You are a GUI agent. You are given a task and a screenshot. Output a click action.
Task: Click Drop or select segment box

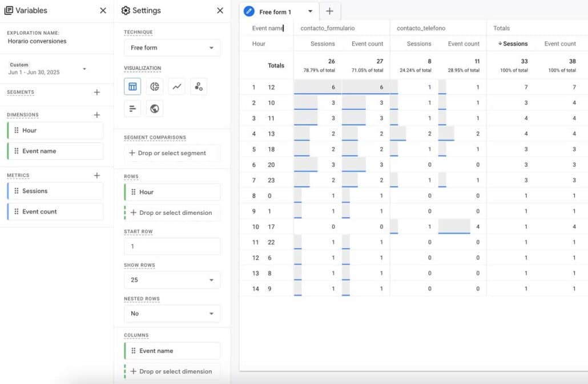pos(172,153)
